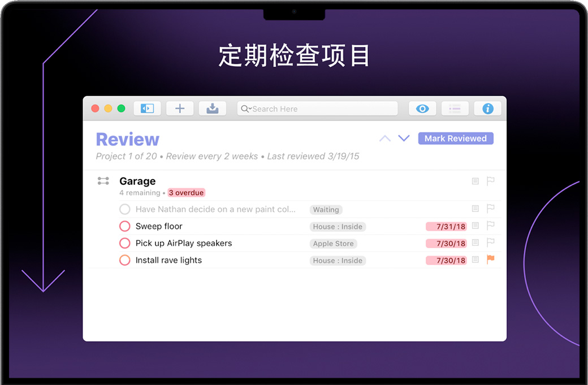Open the Inspector info icon

(488, 109)
